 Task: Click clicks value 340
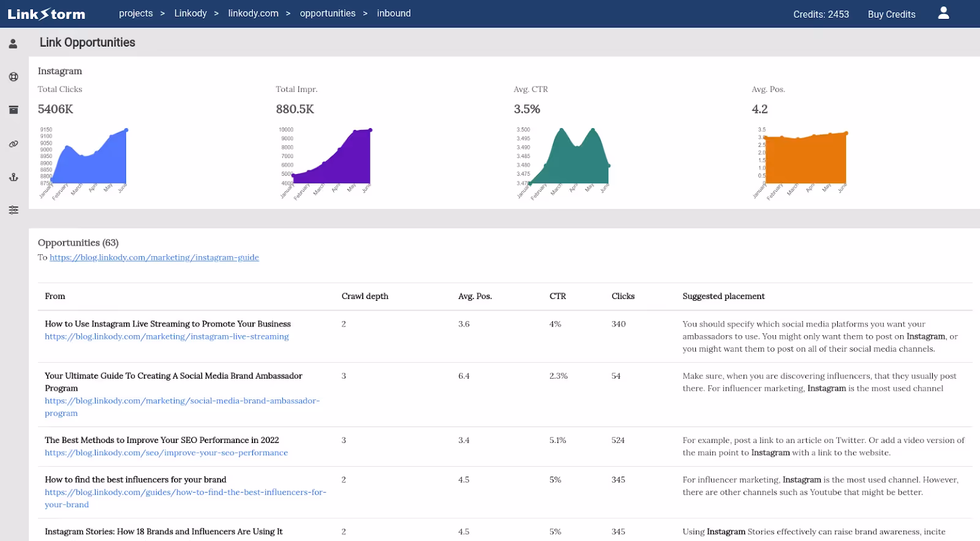pos(619,324)
